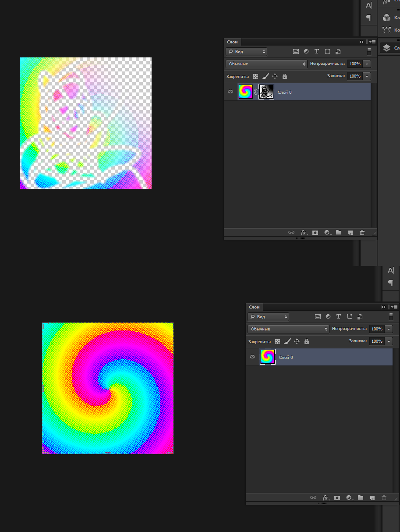
Task: Hide Слой 0 in lower Layers panel
Action: pyautogui.click(x=252, y=357)
